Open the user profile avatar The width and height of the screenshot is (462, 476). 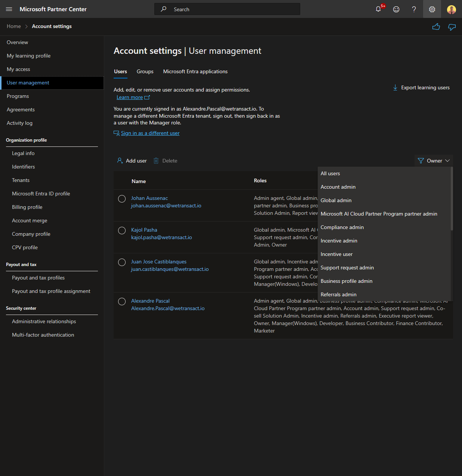coord(452,9)
